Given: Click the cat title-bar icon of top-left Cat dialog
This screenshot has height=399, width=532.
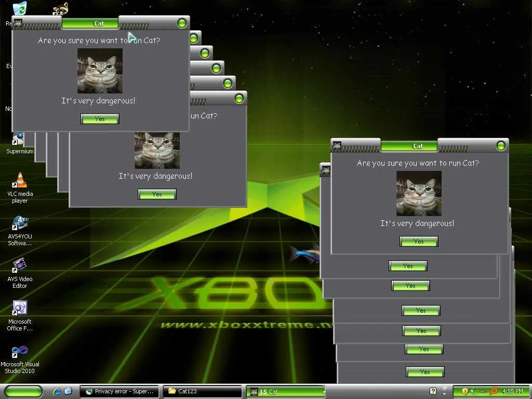Looking at the screenshot, I should (x=18, y=23).
